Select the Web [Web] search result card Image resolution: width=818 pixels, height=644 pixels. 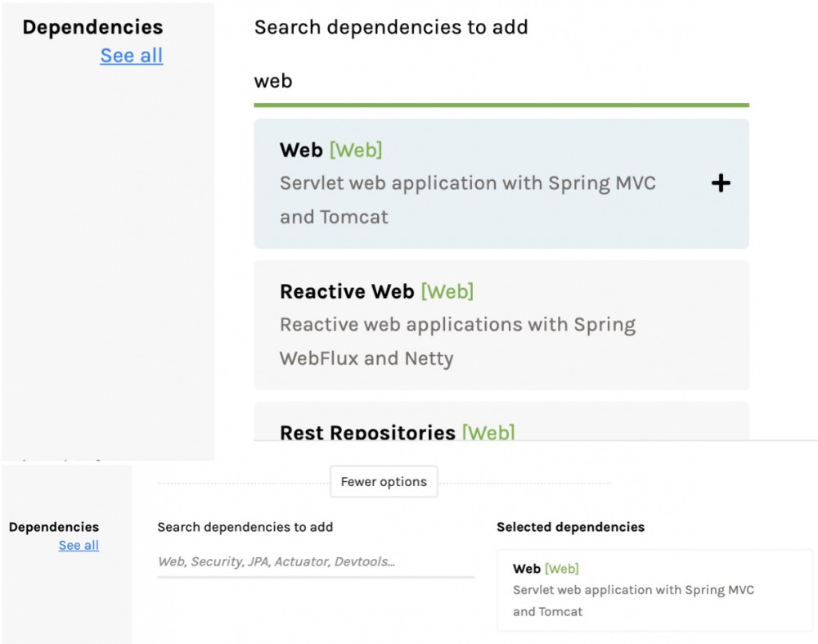(x=501, y=182)
